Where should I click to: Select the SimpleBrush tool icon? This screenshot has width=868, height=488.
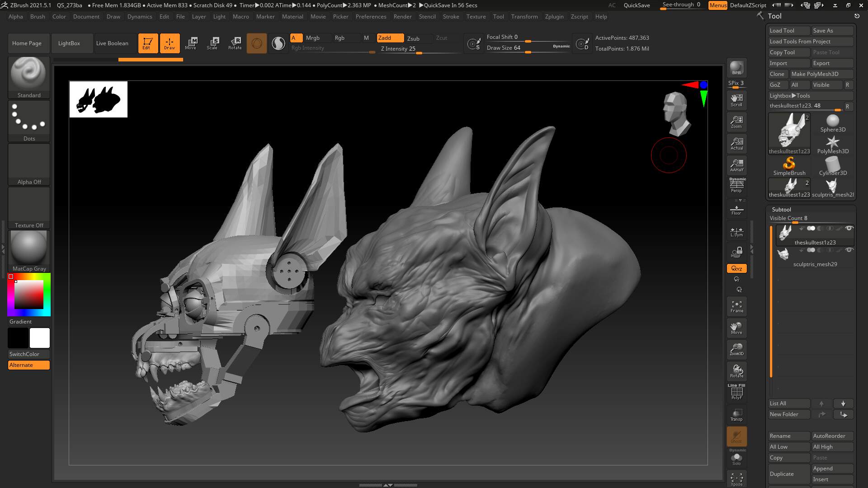pyautogui.click(x=789, y=166)
